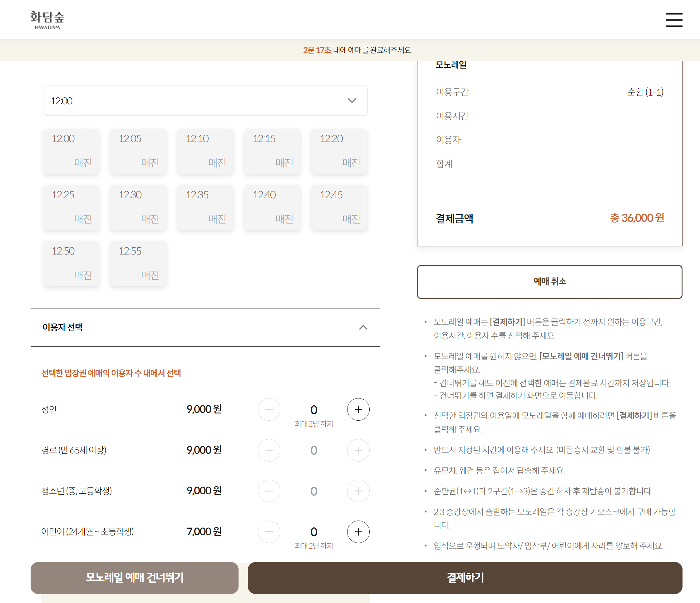Click the Hwadam logo
Image resolution: width=700 pixels, height=603 pixels.
(47, 20)
